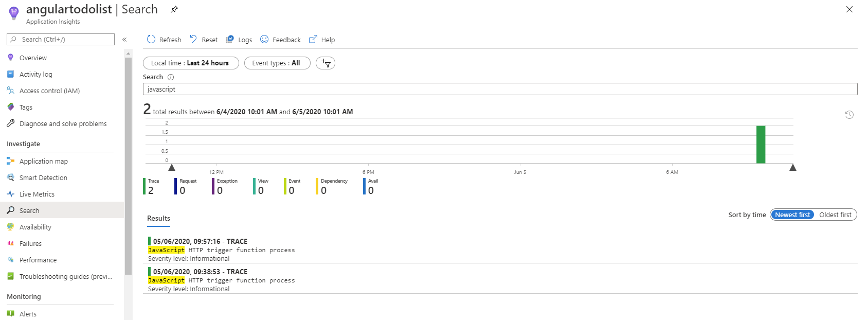Open Live Metrics
868x320 pixels.
37,194
